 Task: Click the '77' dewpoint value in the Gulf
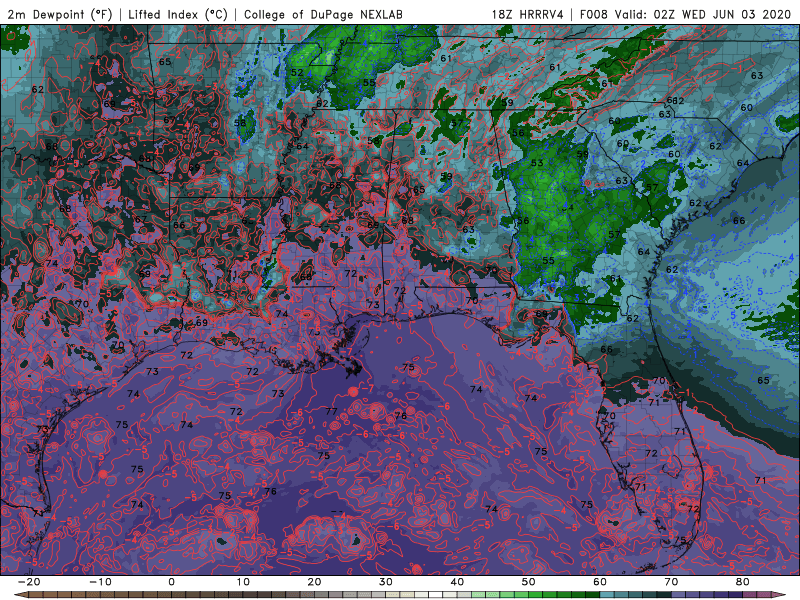pos(332,411)
